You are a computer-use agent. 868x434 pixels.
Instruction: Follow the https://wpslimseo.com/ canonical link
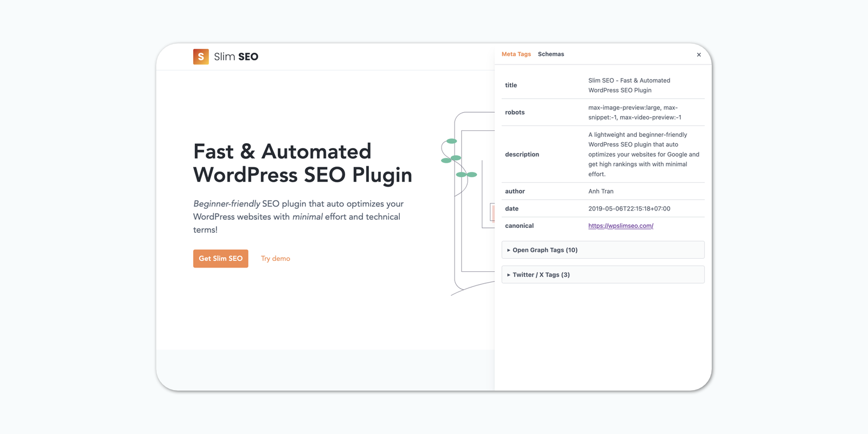click(621, 226)
